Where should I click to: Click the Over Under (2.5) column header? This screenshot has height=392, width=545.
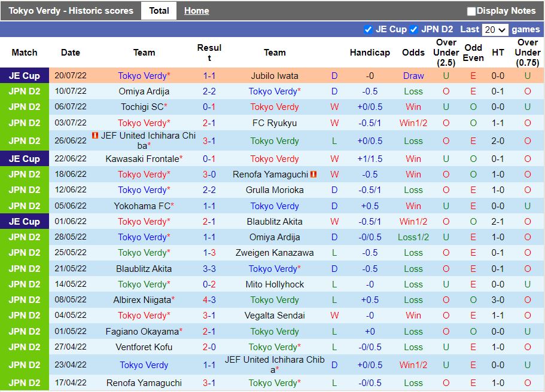[446, 53]
